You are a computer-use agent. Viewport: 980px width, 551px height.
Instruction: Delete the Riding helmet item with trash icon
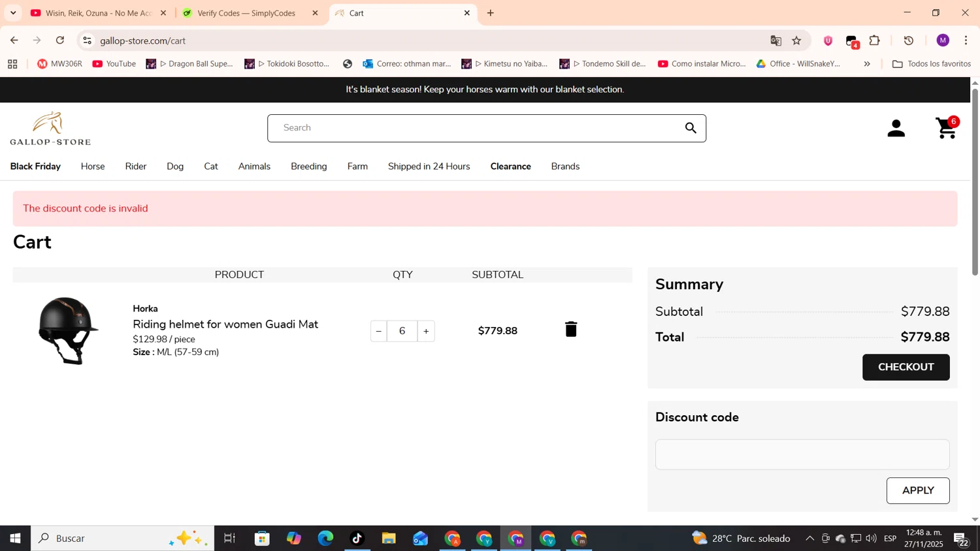click(571, 329)
